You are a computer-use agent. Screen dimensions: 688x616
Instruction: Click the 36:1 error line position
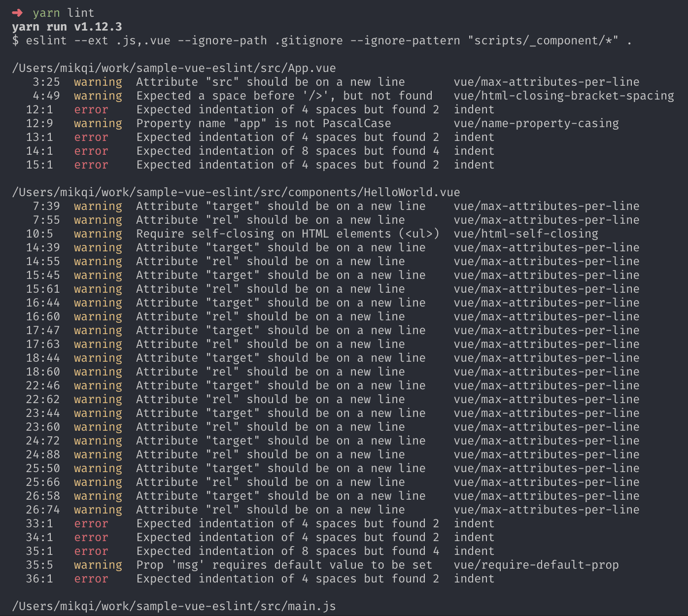pos(39,579)
